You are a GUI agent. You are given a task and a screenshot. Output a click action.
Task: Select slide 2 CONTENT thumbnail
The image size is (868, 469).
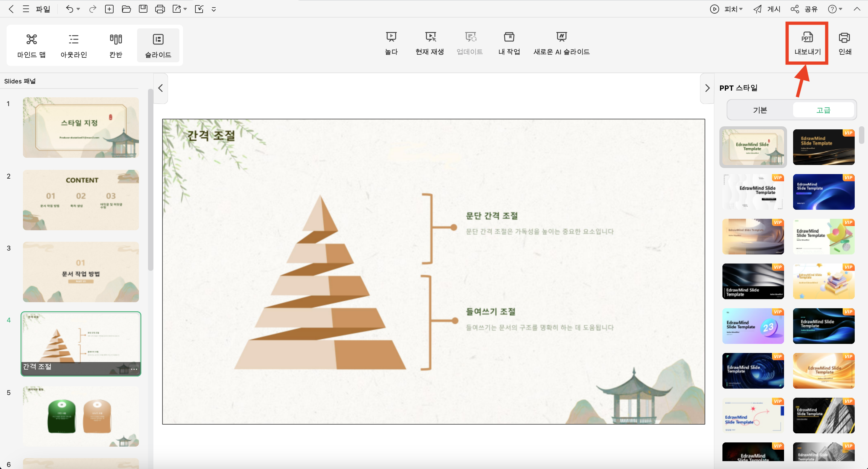pyautogui.click(x=81, y=200)
